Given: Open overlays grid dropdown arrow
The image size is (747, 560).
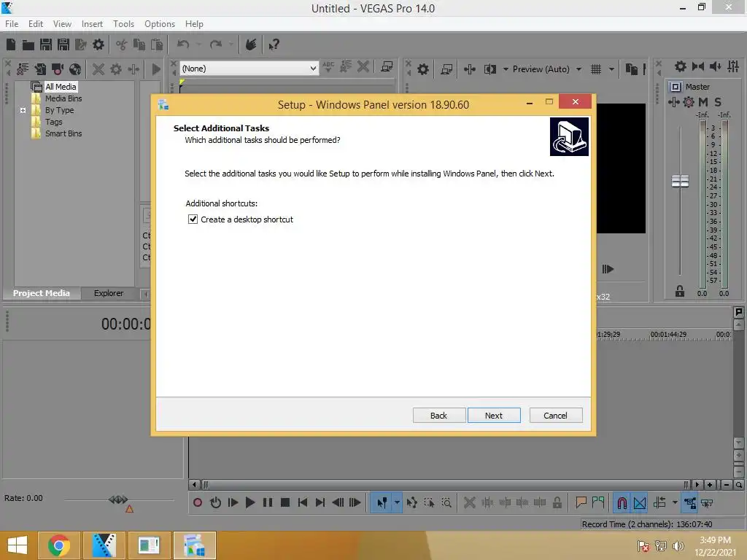Looking at the screenshot, I should (x=611, y=69).
